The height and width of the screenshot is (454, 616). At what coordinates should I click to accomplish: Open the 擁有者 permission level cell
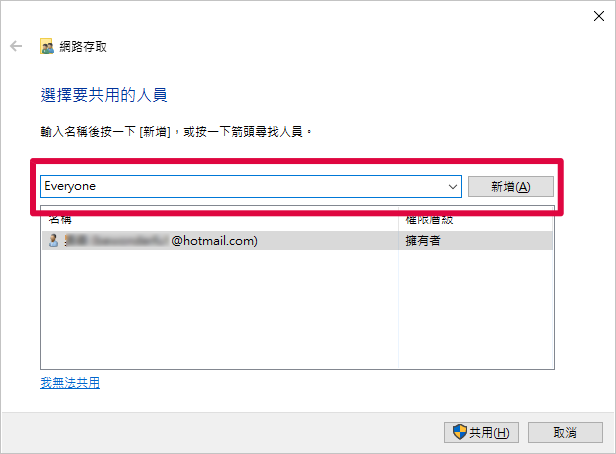tap(423, 240)
